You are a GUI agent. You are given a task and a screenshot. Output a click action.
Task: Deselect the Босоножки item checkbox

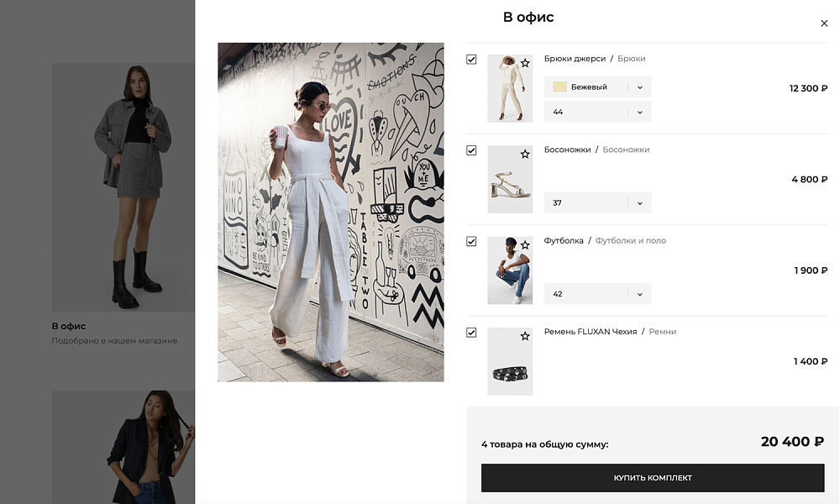point(471,150)
